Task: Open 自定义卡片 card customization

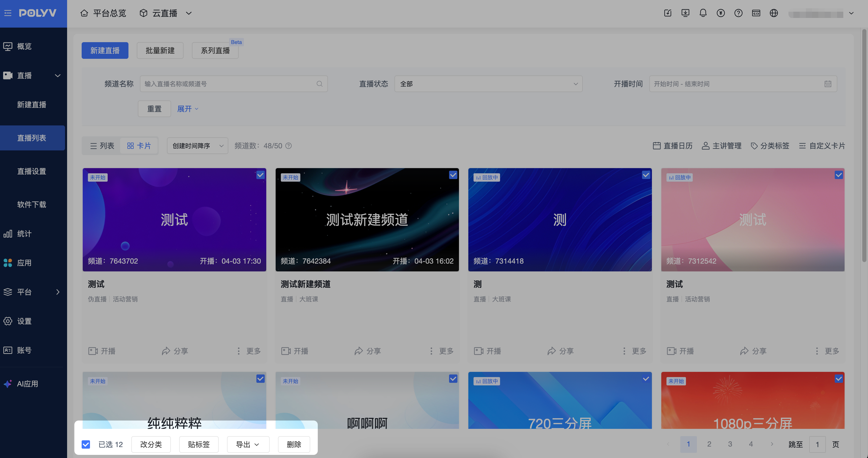Action: tap(822, 146)
